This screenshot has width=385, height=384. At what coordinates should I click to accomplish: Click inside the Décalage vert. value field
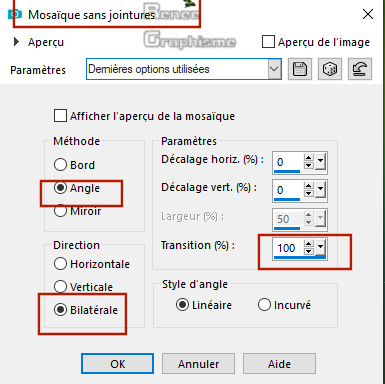tap(288, 190)
